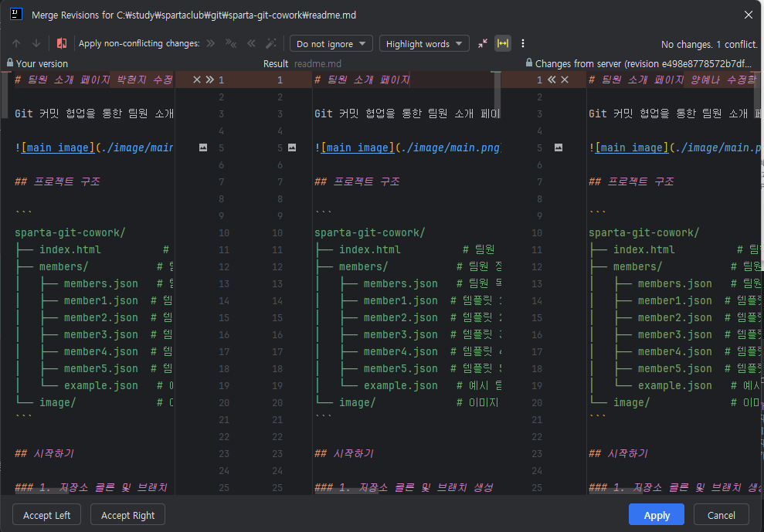
Task: Click the 'Your version' pane label
Action: click(42, 63)
